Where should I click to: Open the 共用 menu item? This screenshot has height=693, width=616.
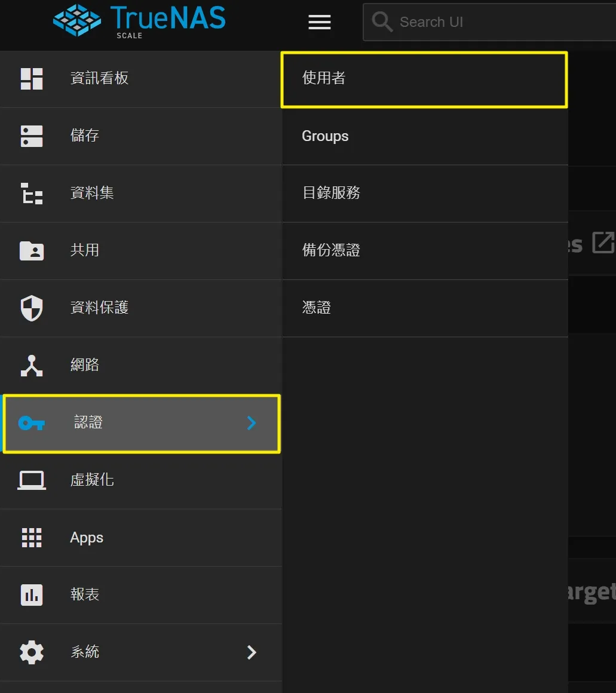tap(141, 251)
